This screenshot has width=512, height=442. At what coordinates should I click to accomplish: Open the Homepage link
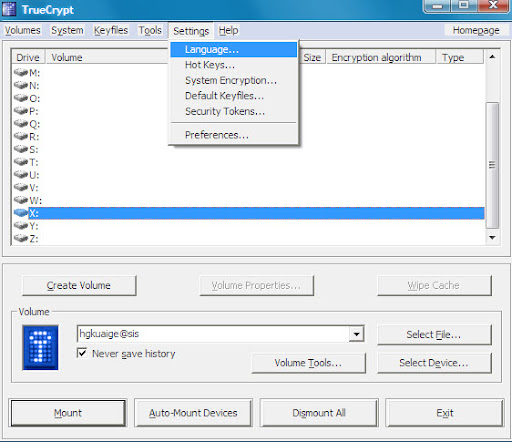point(476,30)
